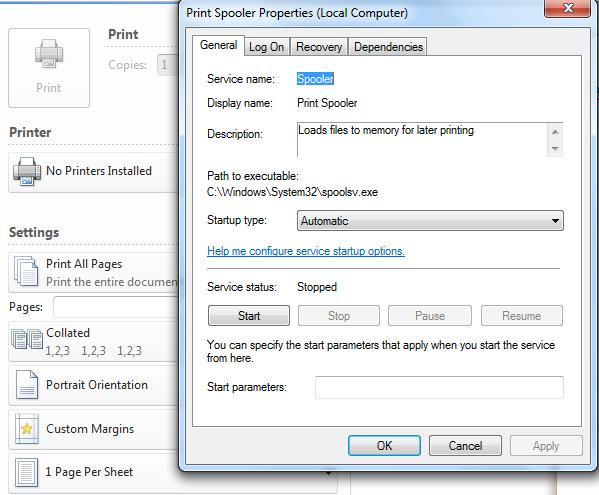Click the disabled Pause button
The height and width of the screenshot is (495, 599).
click(x=430, y=316)
